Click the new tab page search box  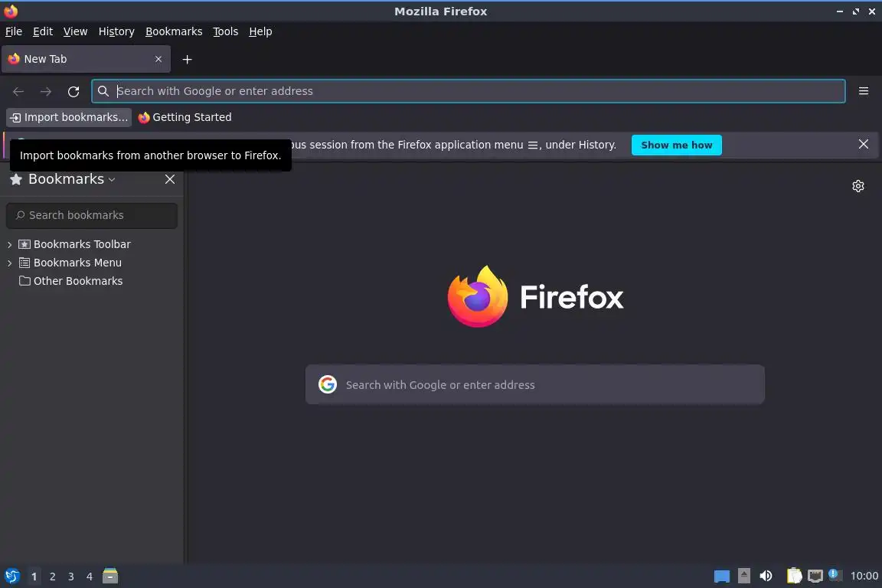pyautogui.click(x=535, y=384)
